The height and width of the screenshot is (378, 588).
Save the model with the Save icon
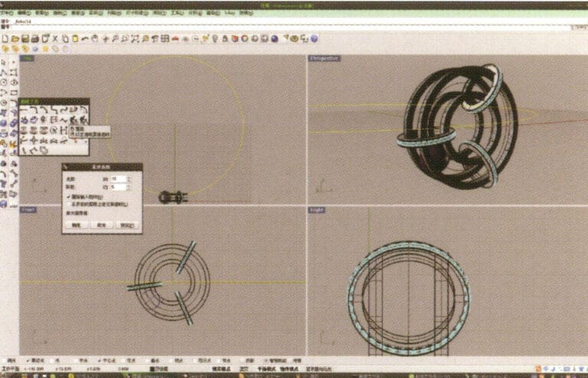click(24, 38)
